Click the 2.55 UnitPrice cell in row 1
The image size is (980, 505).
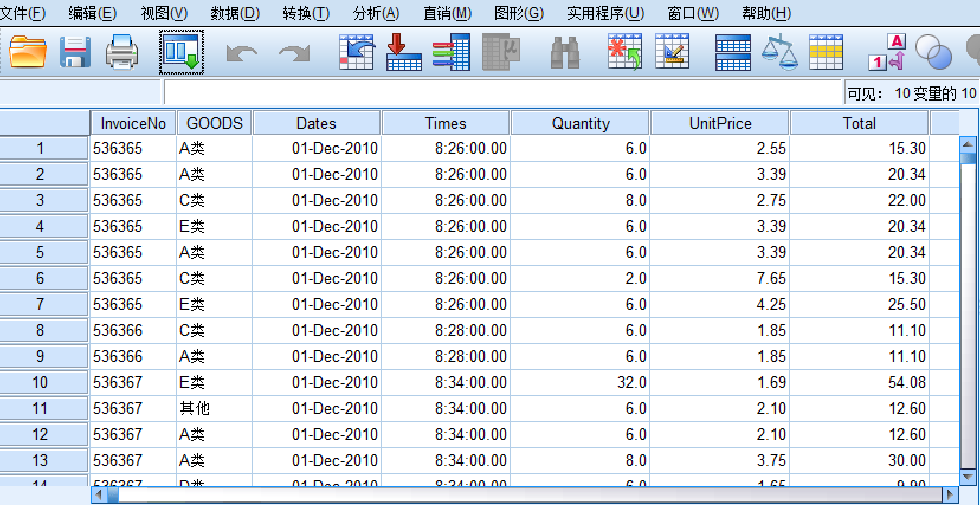720,148
